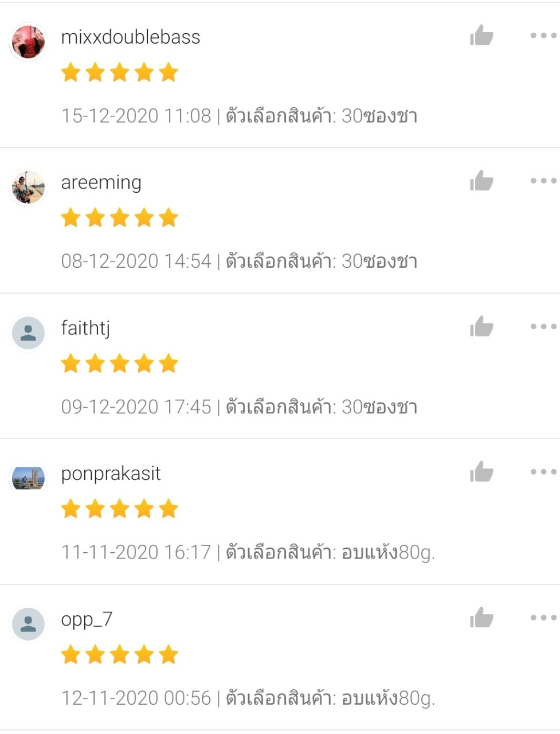This screenshot has height=734, width=560.
Task: Open opp_7's default avatar
Action: coord(28,624)
